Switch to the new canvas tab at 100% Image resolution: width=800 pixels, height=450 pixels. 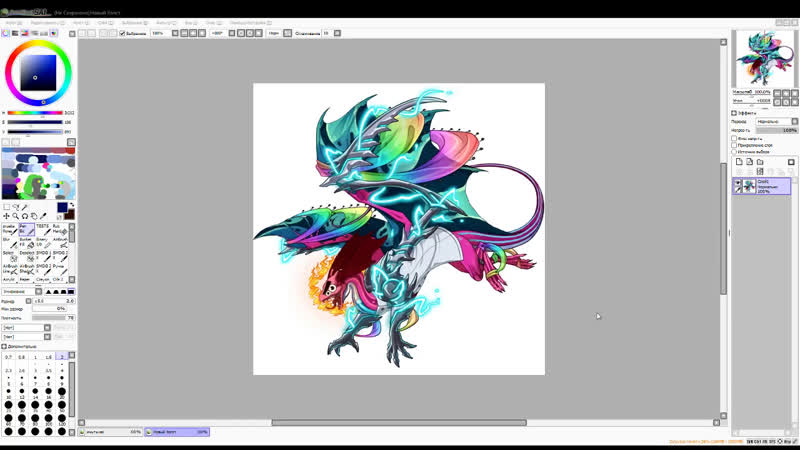[x=177, y=432]
